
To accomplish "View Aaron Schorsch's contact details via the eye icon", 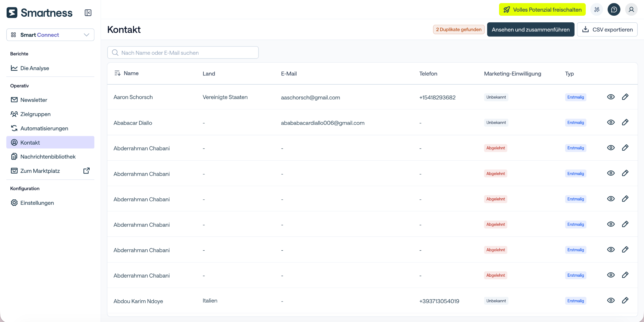I will coord(611,97).
